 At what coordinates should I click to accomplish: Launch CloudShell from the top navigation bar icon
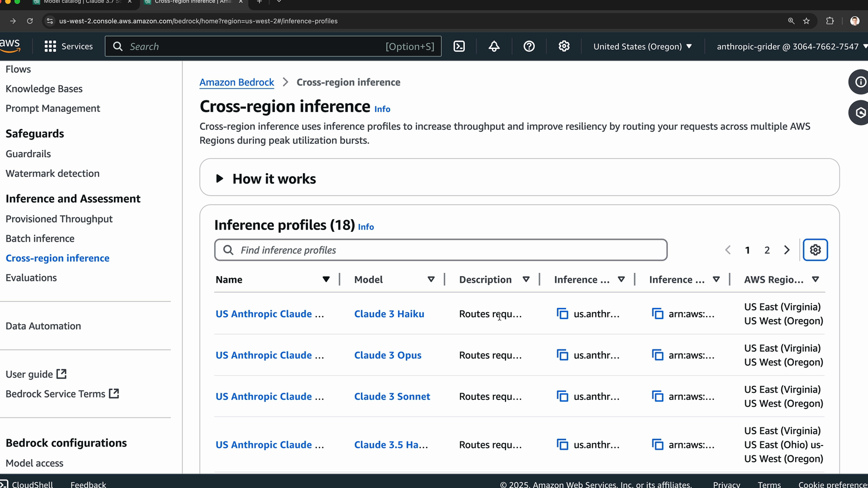click(x=459, y=47)
